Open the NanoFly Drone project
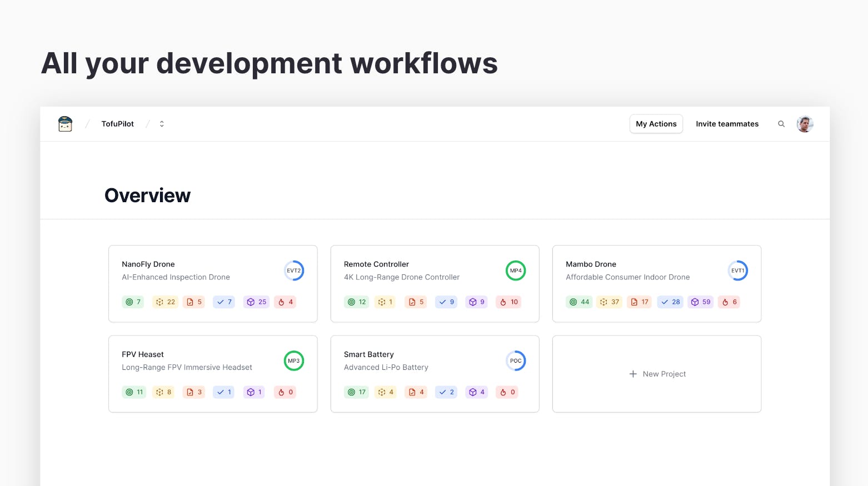Viewport: 868px width, 486px height. coord(213,284)
